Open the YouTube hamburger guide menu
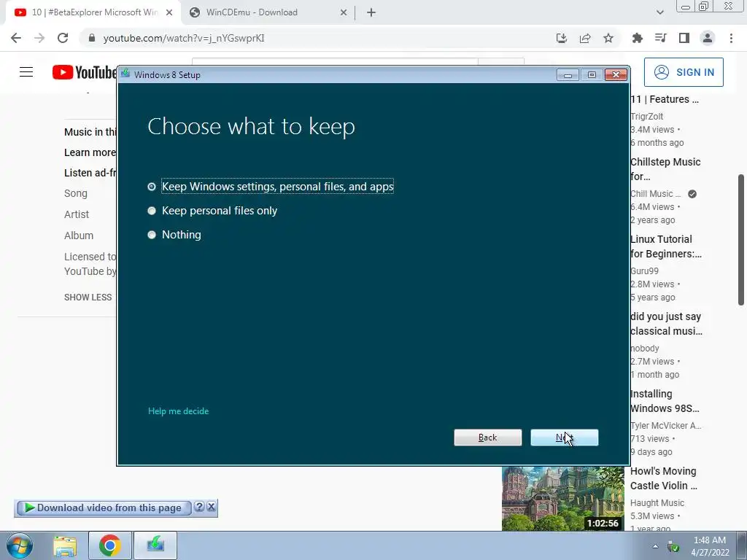The image size is (747, 560). (26, 72)
